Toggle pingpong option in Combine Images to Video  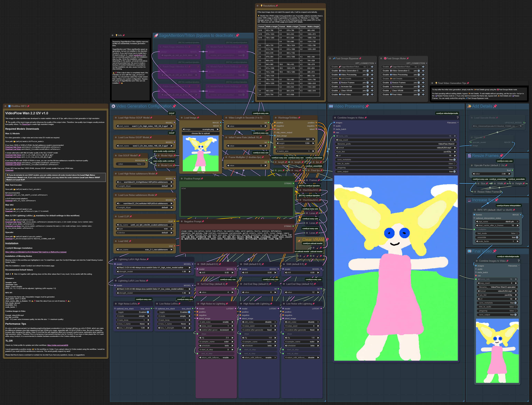[454, 168]
